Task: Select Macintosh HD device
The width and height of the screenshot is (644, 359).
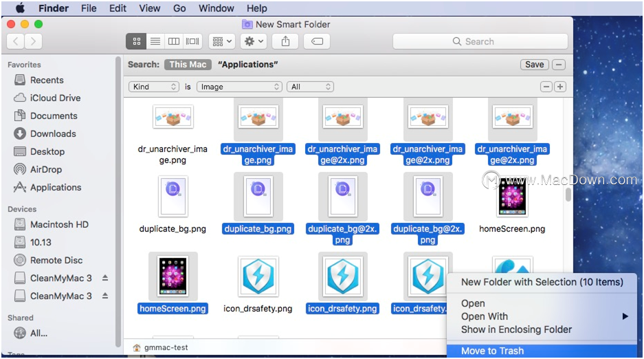Action: coord(52,224)
